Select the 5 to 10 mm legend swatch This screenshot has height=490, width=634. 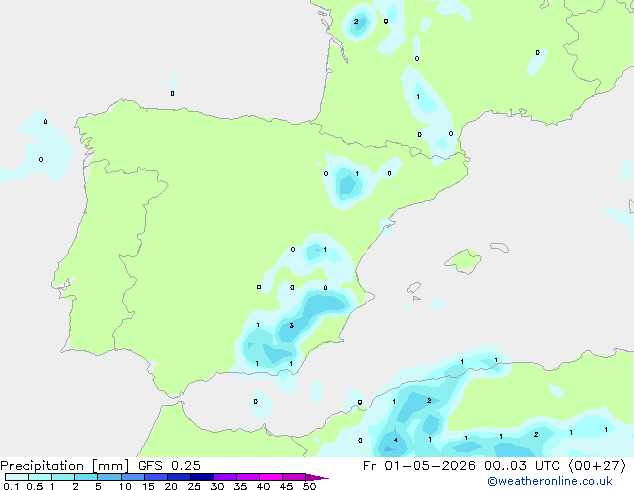(x=109, y=477)
